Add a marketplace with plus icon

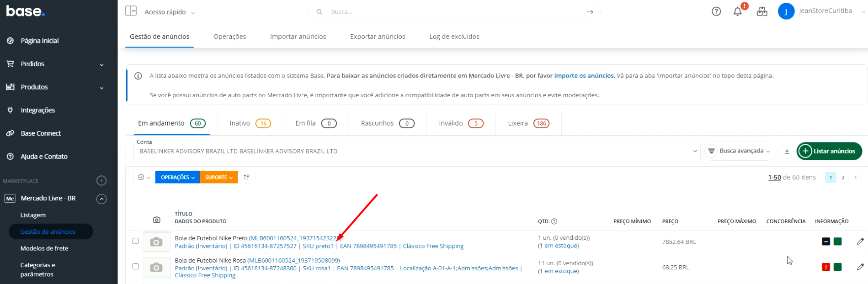click(101, 181)
